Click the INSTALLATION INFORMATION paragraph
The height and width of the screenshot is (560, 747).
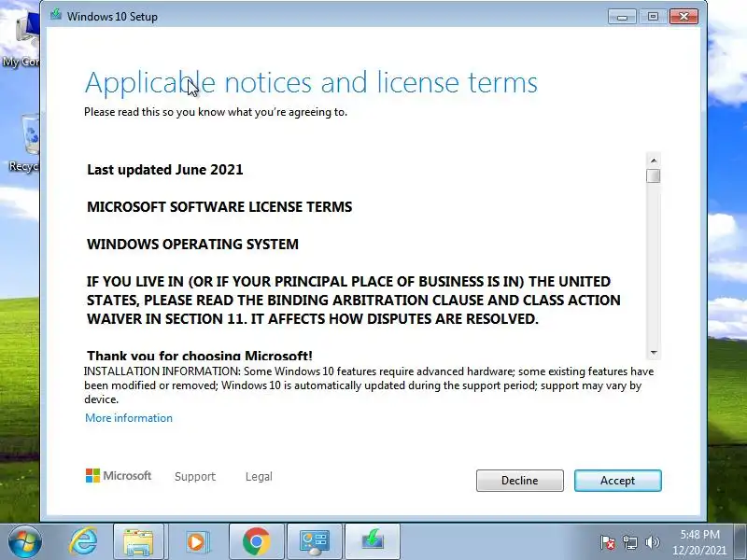[x=369, y=385]
